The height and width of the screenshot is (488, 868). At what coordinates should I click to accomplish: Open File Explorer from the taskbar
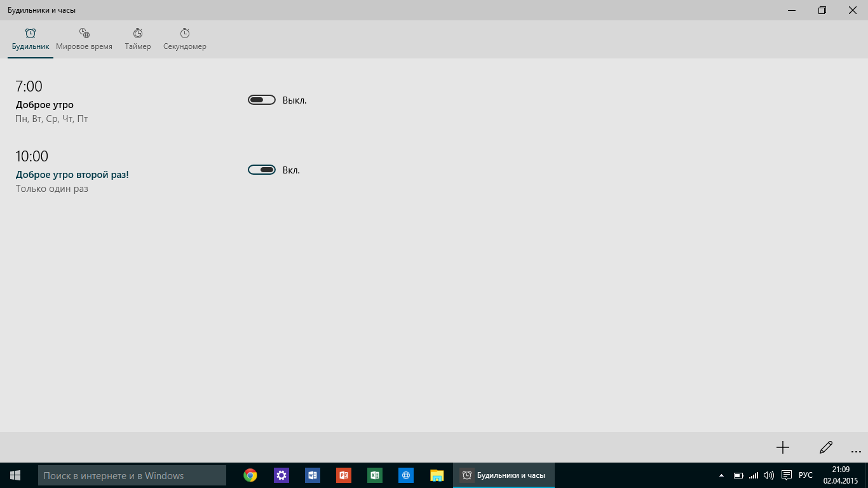click(437, 475)
